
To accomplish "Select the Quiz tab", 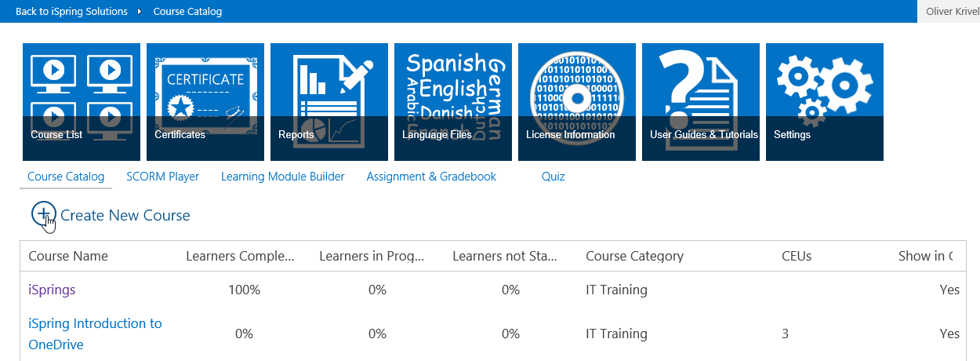I will 554,177.
